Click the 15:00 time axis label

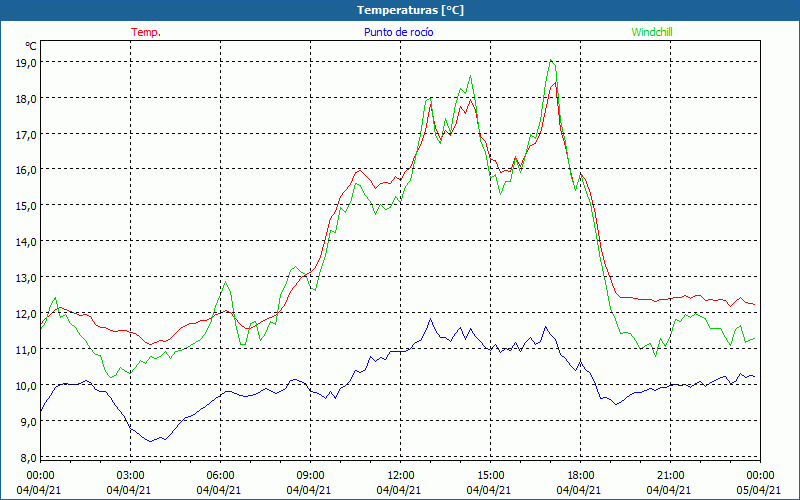[491, 476]
